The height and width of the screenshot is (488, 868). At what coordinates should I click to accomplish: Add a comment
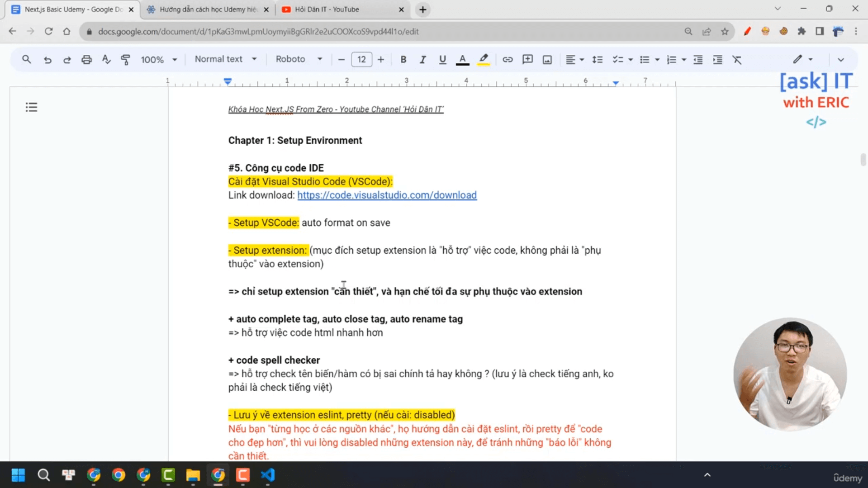527,59
